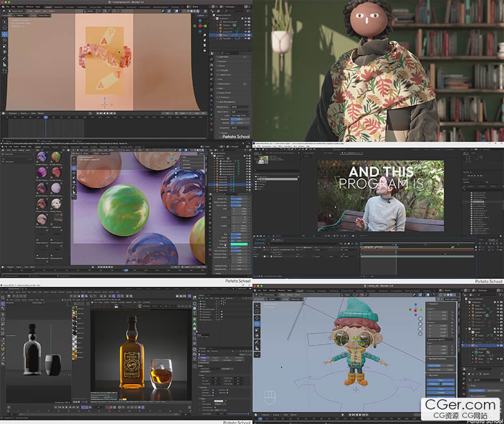Click the blue Z axis on top-left Blender gizmo
504x424 pixels.
click(200, 21)
